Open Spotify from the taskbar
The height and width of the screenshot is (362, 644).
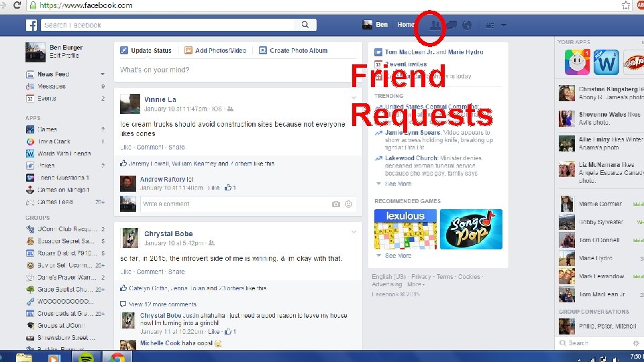tap(87, 357)
